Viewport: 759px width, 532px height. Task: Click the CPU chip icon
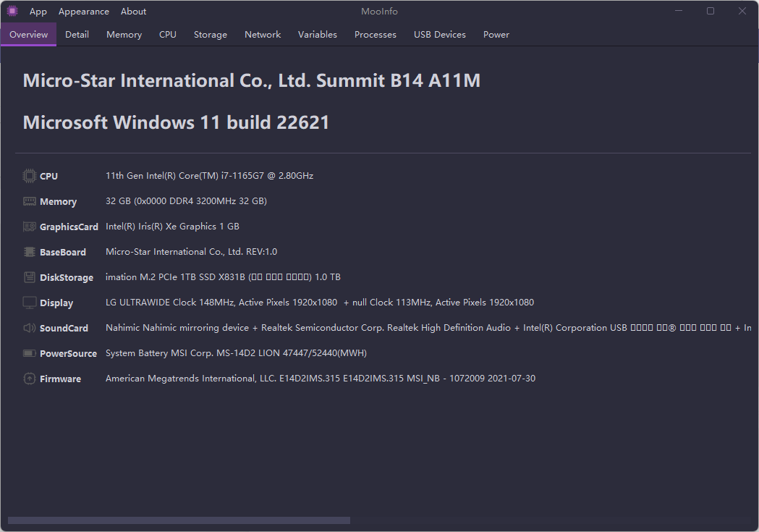tap(30, 176)
